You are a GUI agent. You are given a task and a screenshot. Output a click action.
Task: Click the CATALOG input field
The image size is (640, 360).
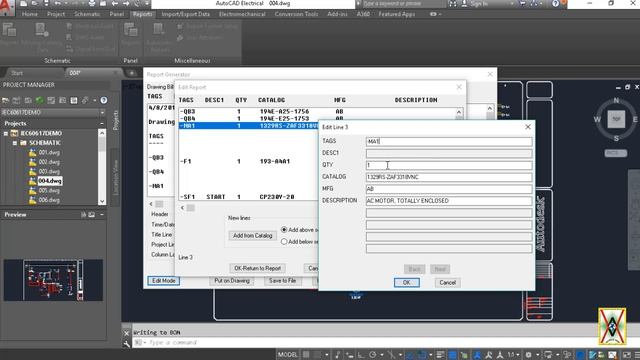449,177
